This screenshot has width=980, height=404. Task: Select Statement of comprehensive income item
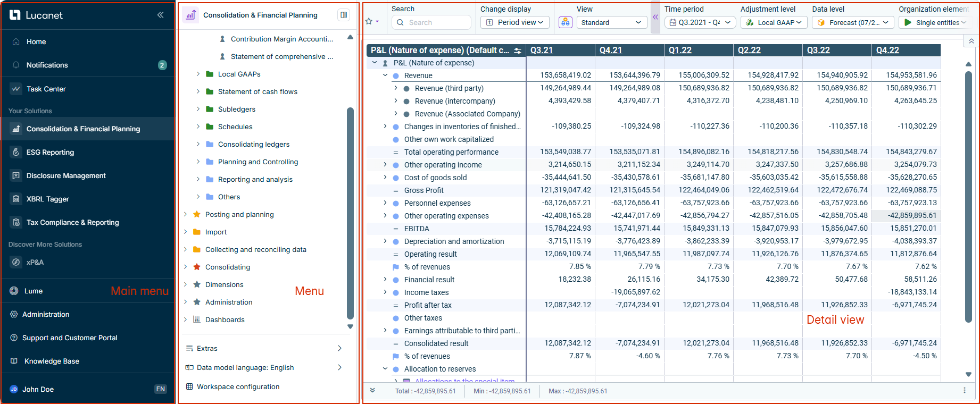(x=282, y=56)
